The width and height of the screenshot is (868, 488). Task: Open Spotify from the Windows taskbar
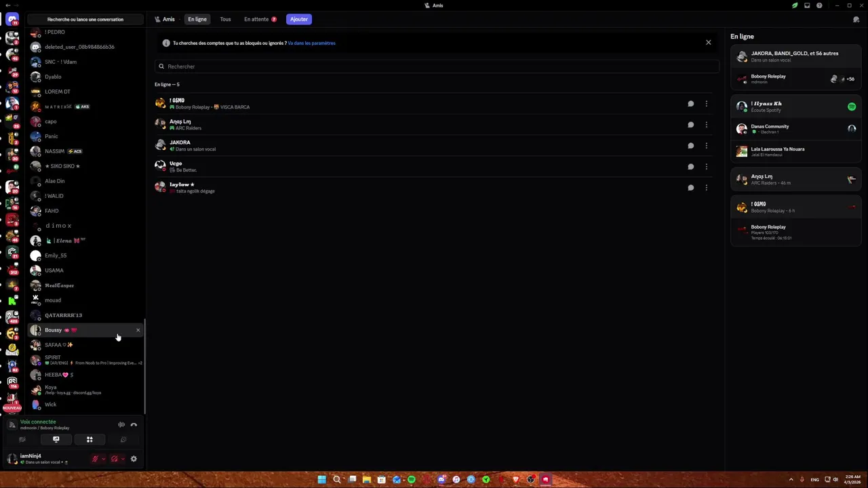pyautogui.click(x=412, y=480)
